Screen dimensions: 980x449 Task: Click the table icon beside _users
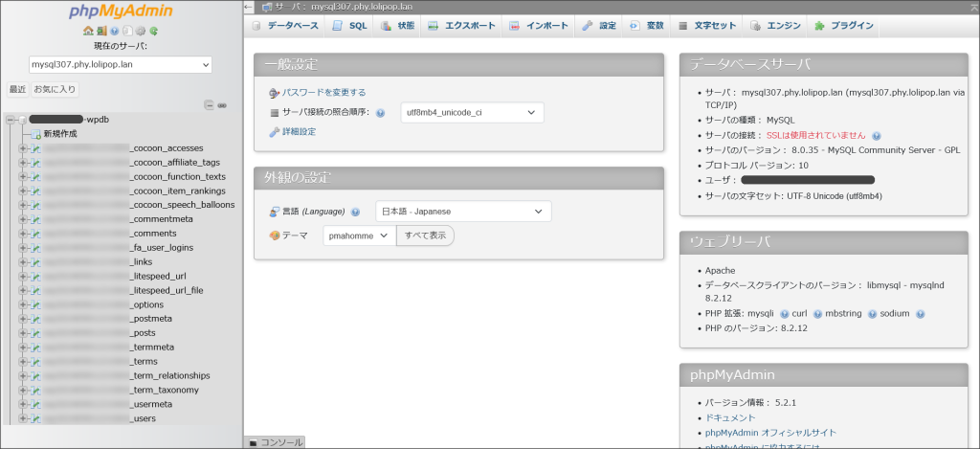pos(35,418)
